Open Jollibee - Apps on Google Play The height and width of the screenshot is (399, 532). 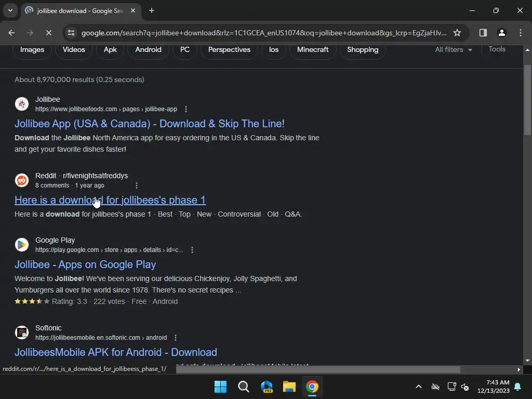point(85,264)
